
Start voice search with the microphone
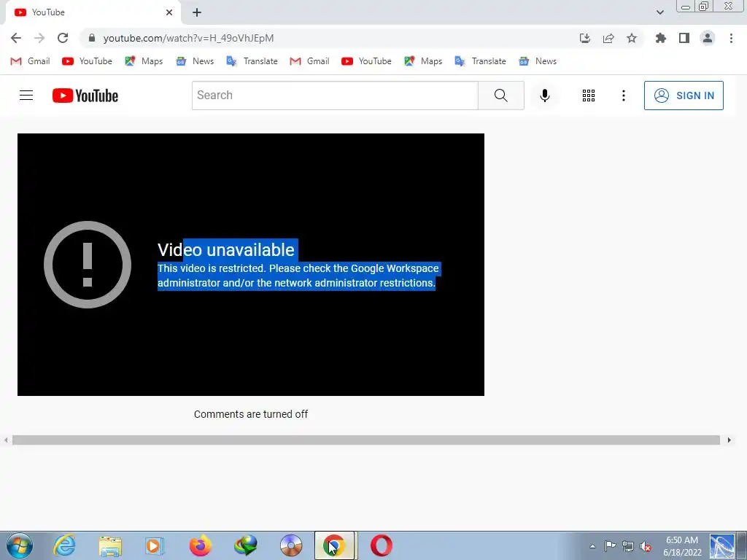544,96
